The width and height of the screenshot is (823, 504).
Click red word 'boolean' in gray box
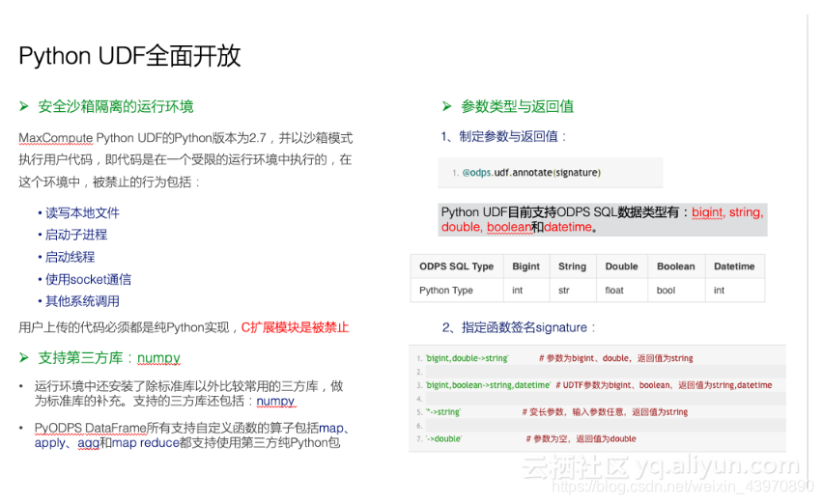[x=509, y=227]
